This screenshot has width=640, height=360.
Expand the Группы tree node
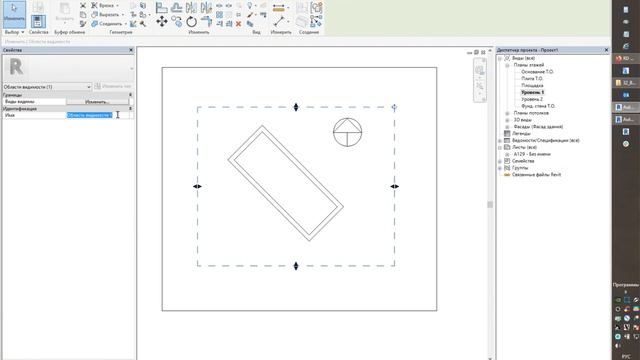500,168
